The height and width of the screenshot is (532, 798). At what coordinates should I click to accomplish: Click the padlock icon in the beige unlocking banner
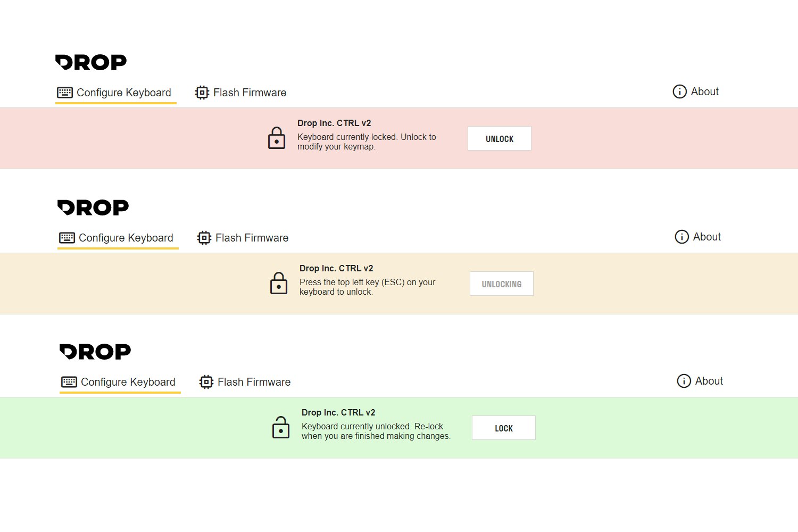click(279, 284)
